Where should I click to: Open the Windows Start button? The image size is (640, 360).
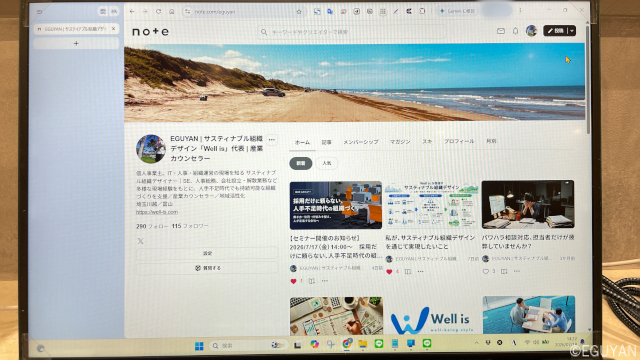pos(199,346)
